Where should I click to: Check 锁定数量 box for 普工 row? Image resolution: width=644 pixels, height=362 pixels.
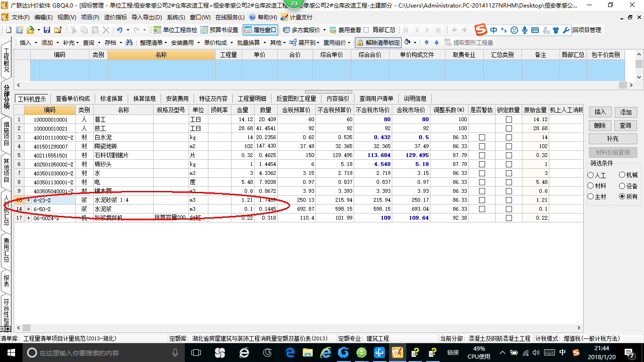point(509,120)
